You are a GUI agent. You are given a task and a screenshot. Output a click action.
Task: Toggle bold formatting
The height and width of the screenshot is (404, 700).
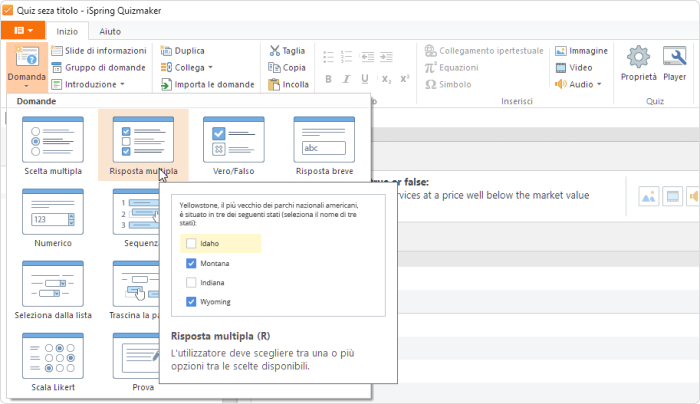click(328, 79)
